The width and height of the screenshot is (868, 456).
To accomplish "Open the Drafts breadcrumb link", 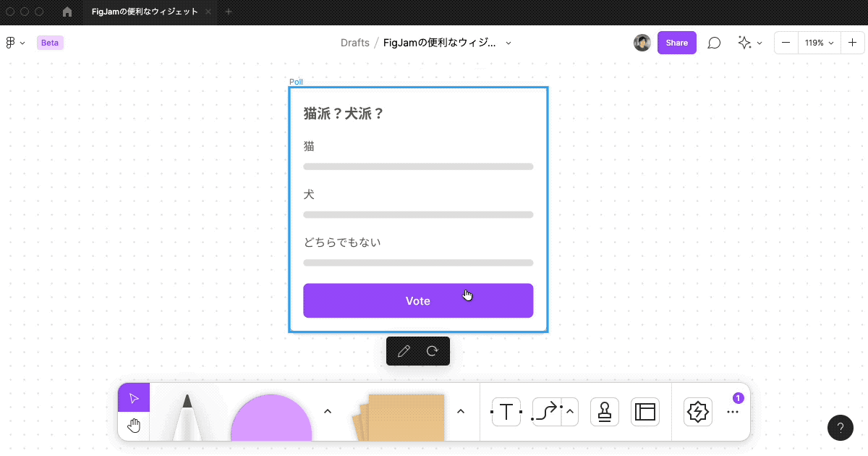I will [355, 43].
